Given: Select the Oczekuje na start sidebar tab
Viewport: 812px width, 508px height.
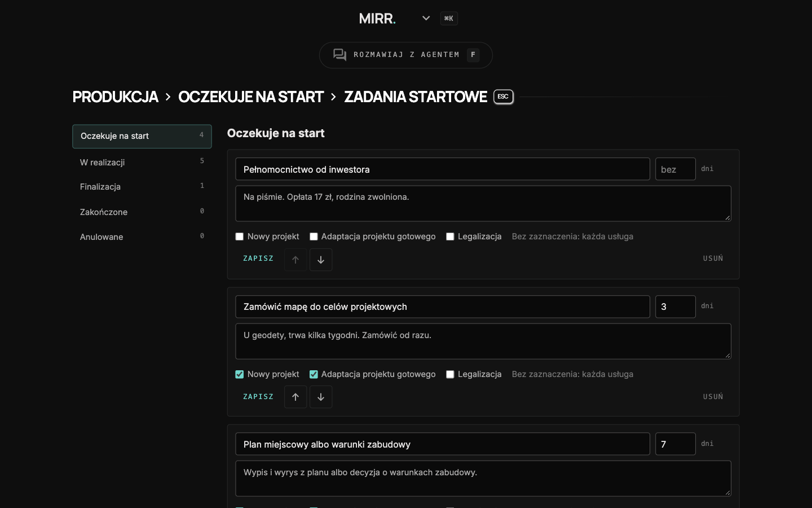Looking at the screenshot, I should (x=142, y=136).
